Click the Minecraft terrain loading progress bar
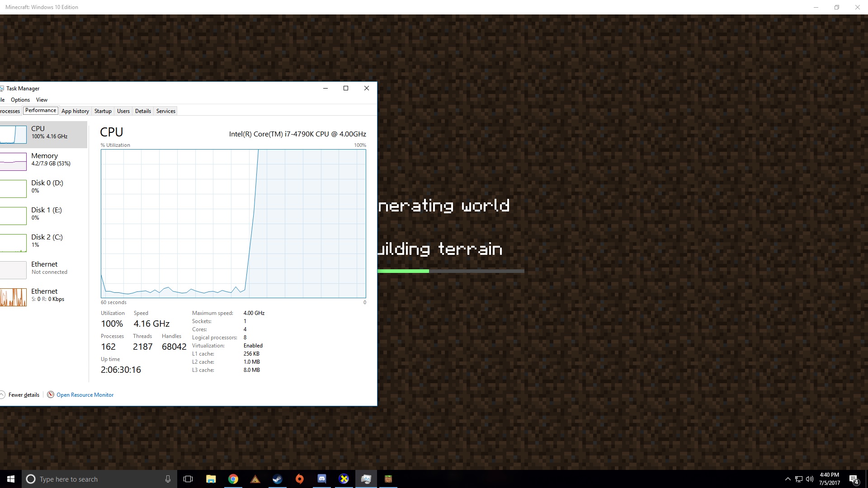The width and height of the screenshot is (868, 488). point(451,271)
